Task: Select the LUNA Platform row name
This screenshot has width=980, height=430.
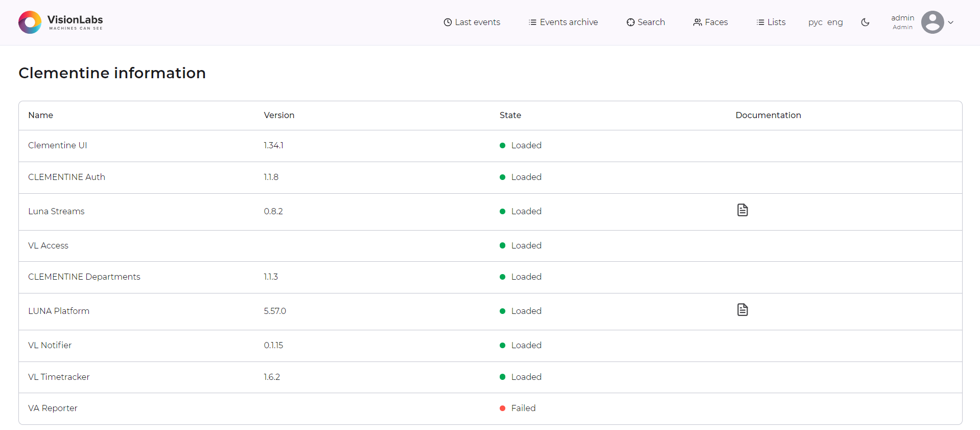Action: tap(59, 311)
